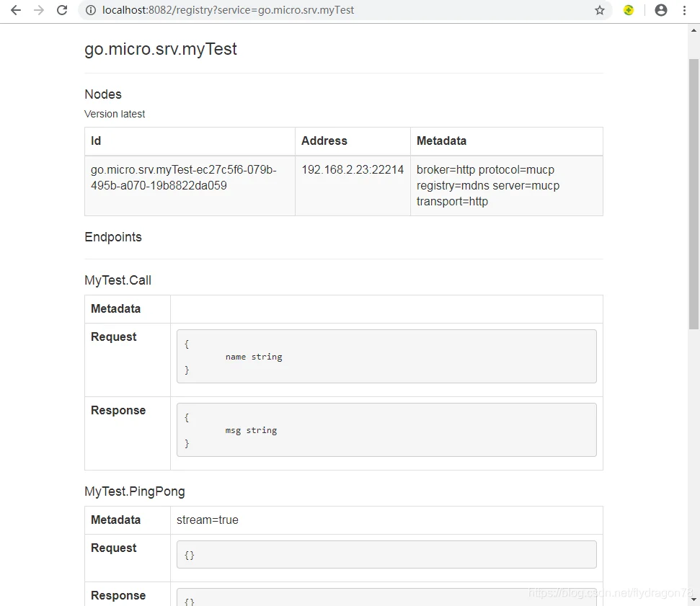Viewport: 700px width, 606px height.
Task: Click the go.micro.srv.myTest page heading
Action: pyautogui.click(x=161, y=49)
